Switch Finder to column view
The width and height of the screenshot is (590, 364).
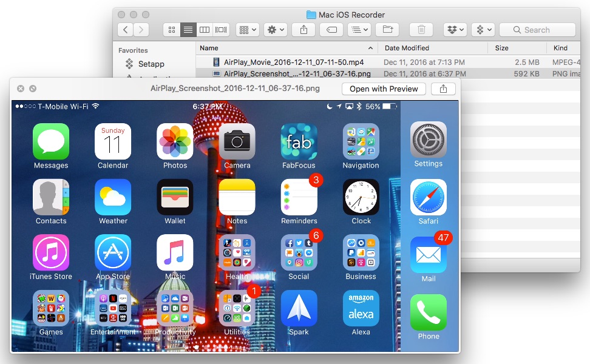(x=205, y=30)
